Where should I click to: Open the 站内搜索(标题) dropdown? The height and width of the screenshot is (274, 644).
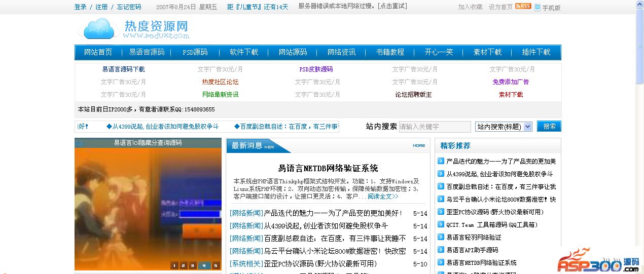coord(504,127)
